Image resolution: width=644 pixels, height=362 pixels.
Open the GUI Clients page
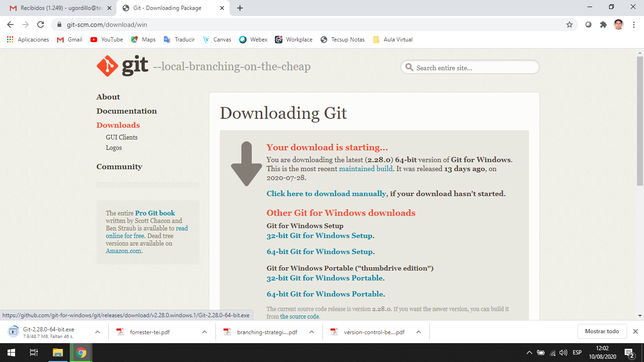click(122, 137)
